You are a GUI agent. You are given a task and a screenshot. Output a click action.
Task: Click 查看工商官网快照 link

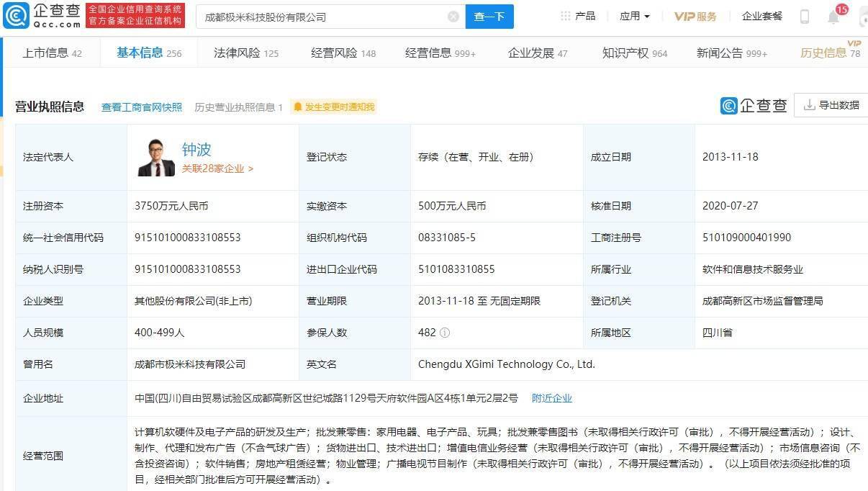[x=142, y=107]
